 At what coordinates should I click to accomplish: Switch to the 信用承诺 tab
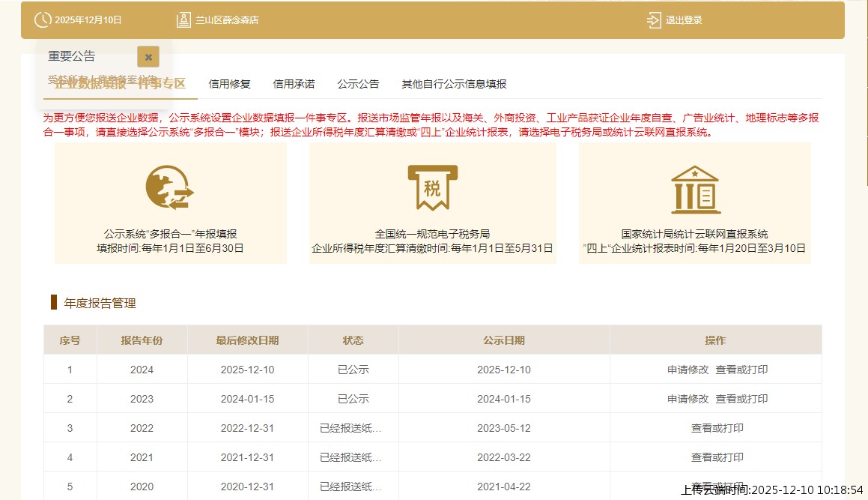[x=294, y=84]
